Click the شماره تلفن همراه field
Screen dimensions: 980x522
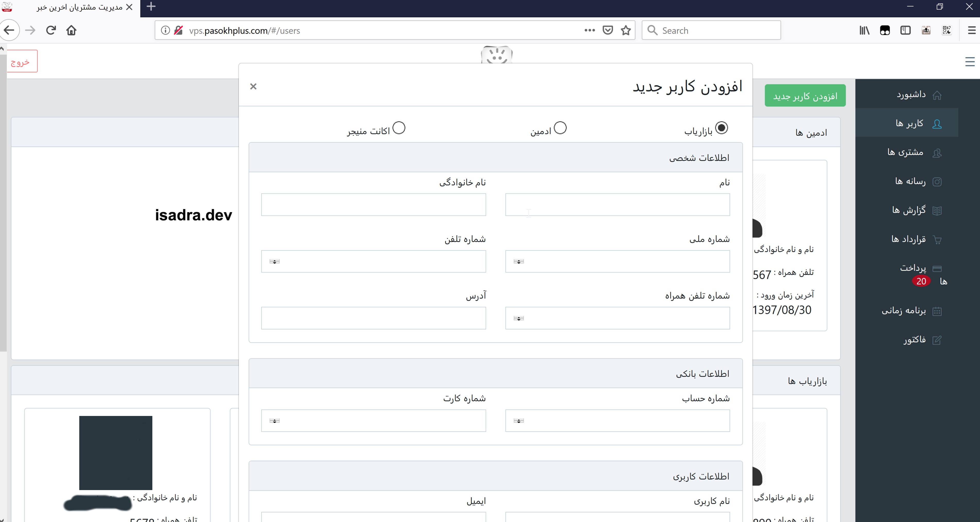[x=617, y=318]
